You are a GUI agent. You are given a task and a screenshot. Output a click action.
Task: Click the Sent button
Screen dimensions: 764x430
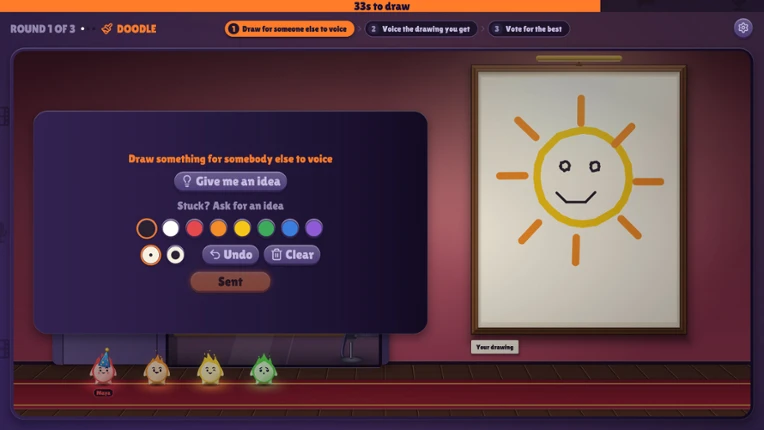230,281
